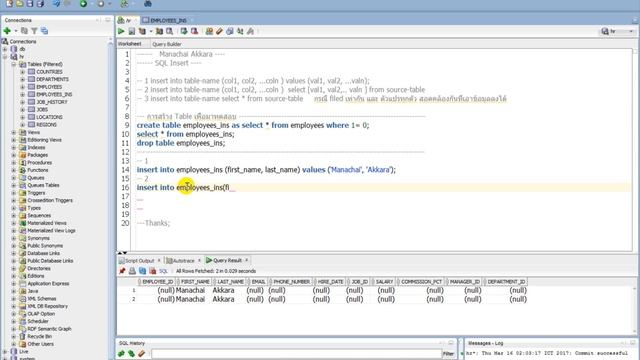640x360 pixels.
Task: Select the Query Builder sub-tab
Action: tap(167, 44)
